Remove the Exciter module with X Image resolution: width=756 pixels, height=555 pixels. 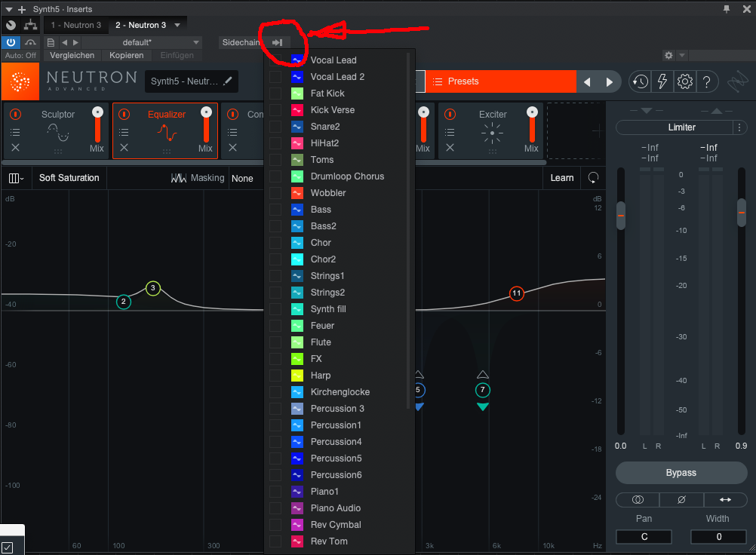coord(450,148)
